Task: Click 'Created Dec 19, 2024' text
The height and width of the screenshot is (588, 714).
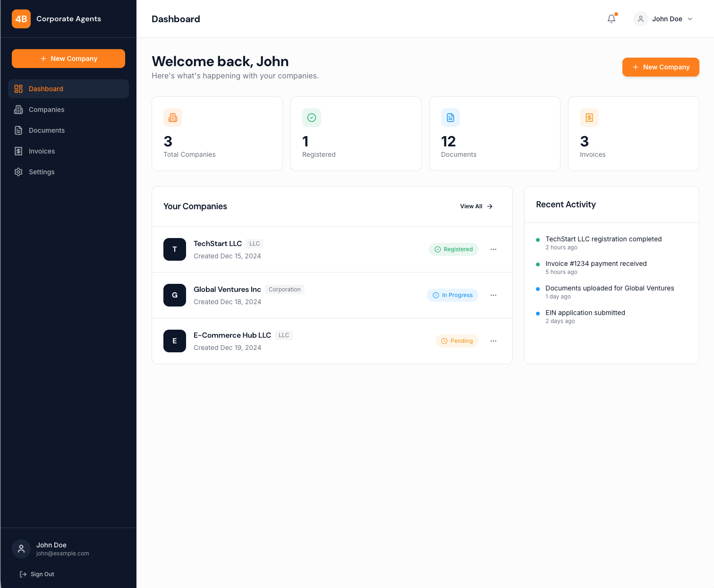Action: [x=227, y=348]
